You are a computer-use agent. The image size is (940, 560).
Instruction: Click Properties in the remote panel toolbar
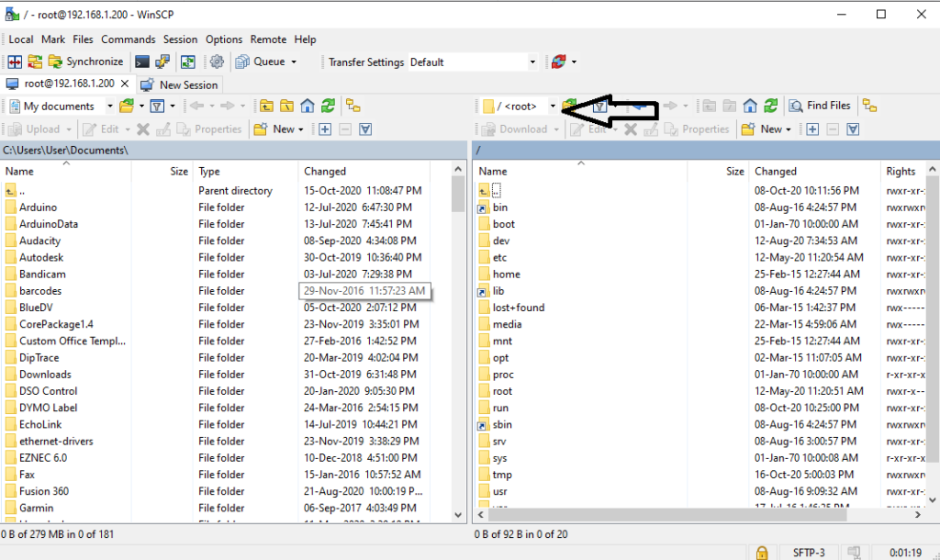click(x=697, y=129)
